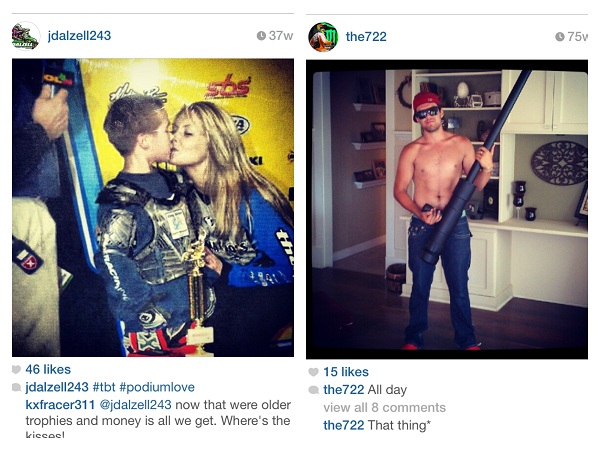600x450 pixels.
Task: Click heart icon beside 46 likes
Action: point(16,369)
